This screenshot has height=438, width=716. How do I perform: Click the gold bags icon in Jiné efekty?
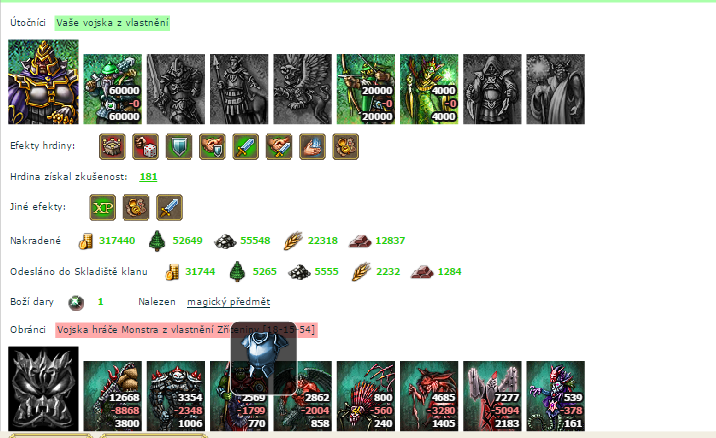point(136,207)
